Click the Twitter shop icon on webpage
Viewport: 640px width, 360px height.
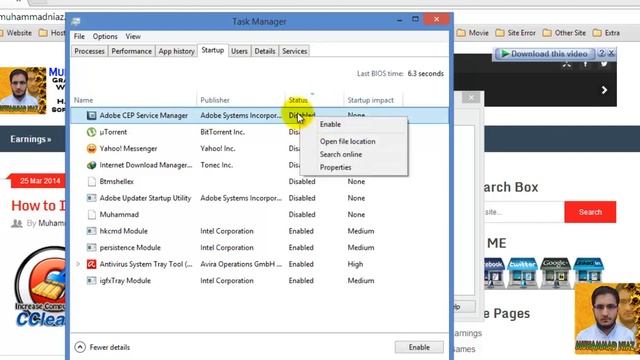(523, 273)
